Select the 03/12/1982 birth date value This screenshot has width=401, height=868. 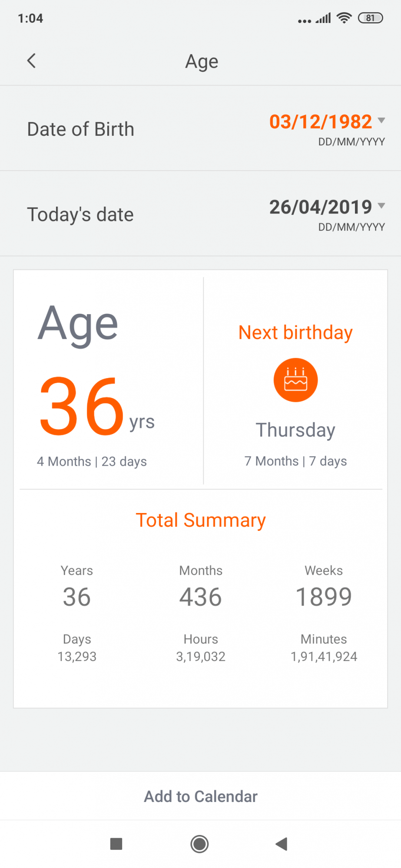coord(321,122)
